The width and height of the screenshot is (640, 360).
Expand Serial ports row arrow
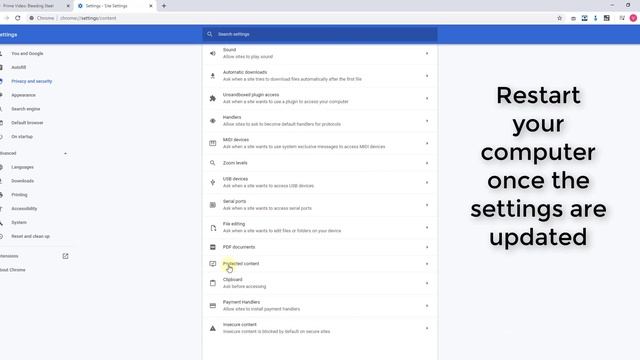pyautogui.click(x=427, y=205)
